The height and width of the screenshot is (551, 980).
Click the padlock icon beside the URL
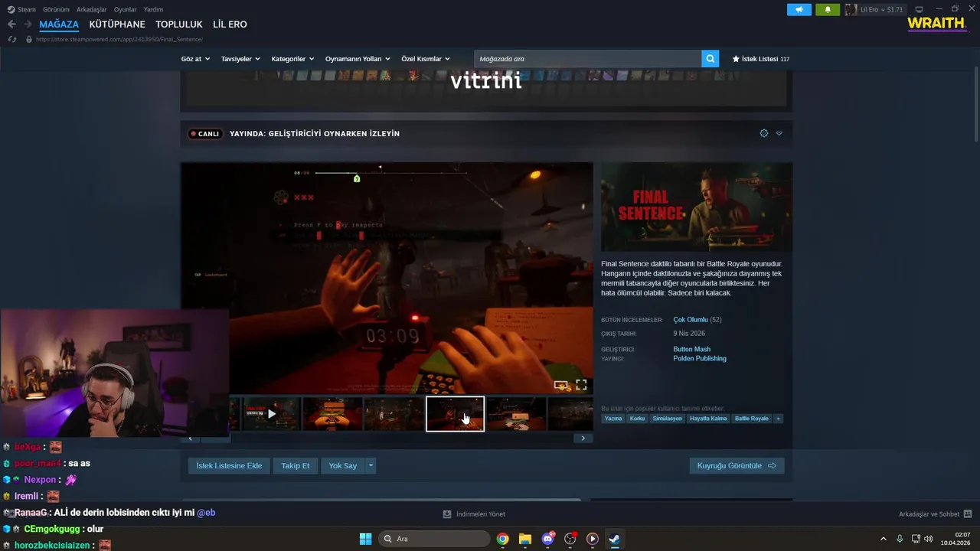(x=29, y=39)
